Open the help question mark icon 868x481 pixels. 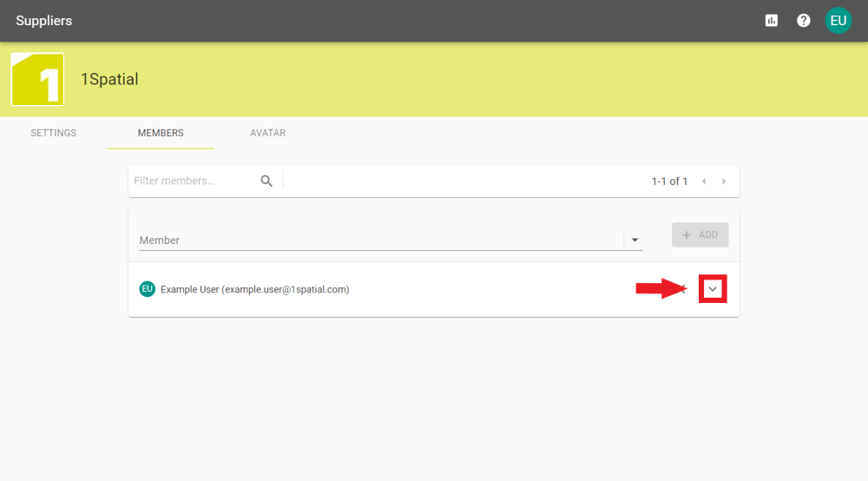point(803,21)
